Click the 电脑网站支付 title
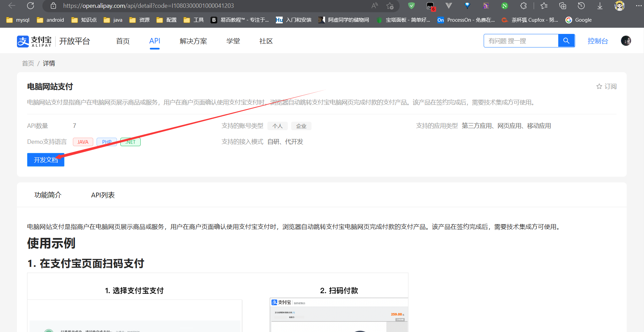The image size is (644, 332). tap(50, 87)
